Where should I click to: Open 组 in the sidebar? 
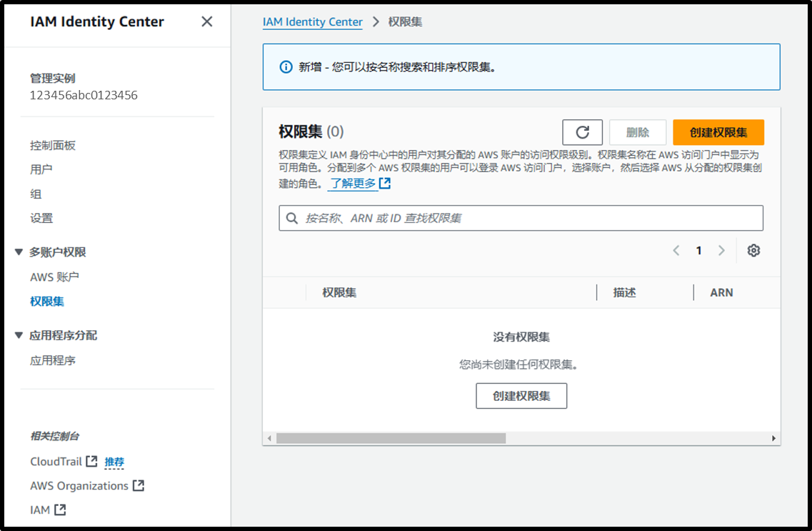36,194
